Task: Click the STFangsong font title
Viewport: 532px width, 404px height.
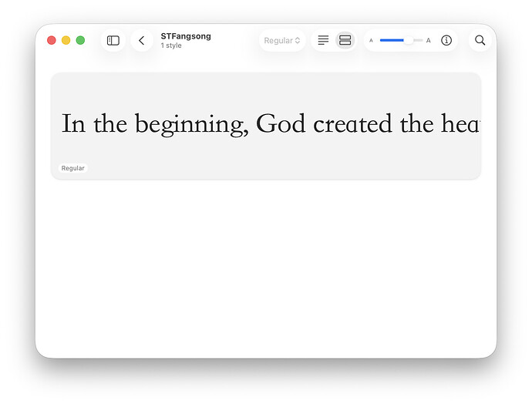Action: click(x=185, y=36)
